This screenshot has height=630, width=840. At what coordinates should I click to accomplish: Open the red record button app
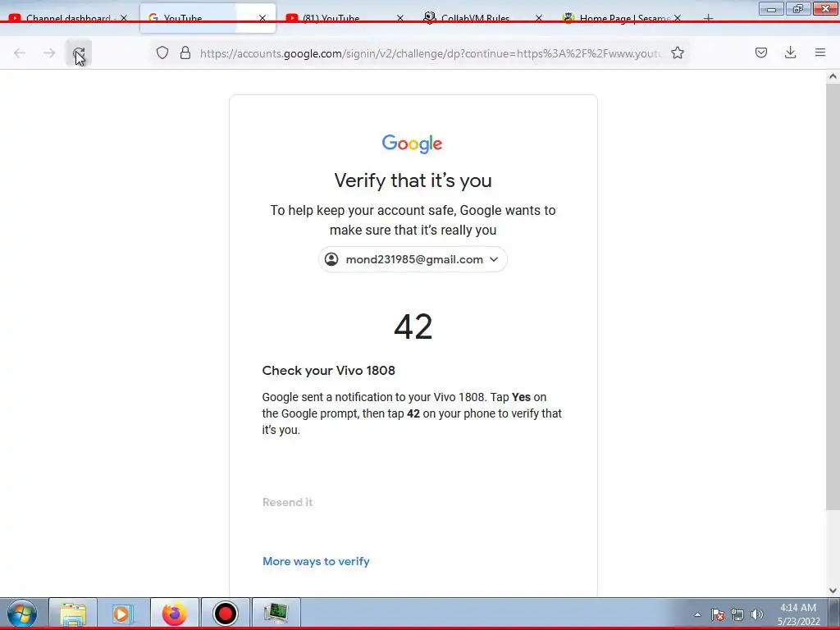pyautogui.click(x=225, y=614)
